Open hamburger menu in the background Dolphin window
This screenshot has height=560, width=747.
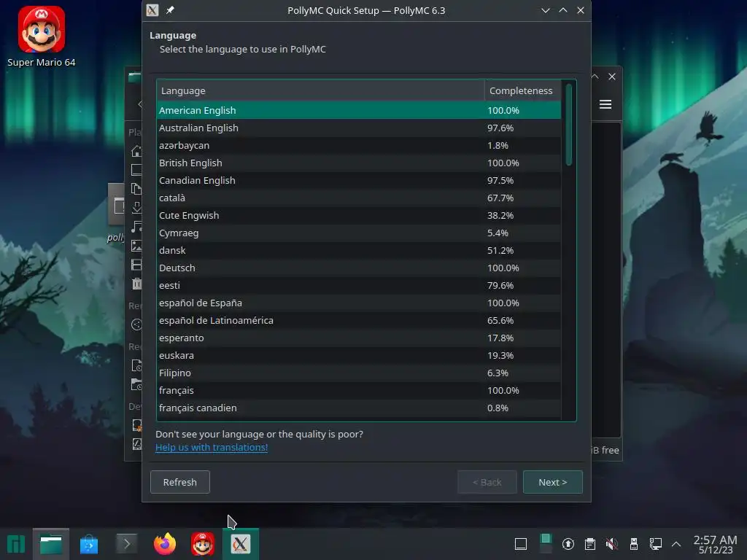pyautogui.click(x=605, y=104)
